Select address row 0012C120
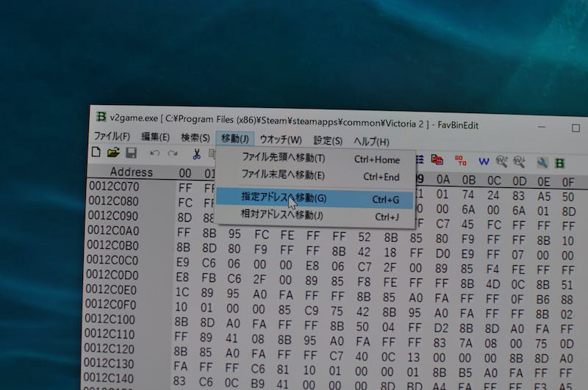588x390 pixels. (109, 349)
